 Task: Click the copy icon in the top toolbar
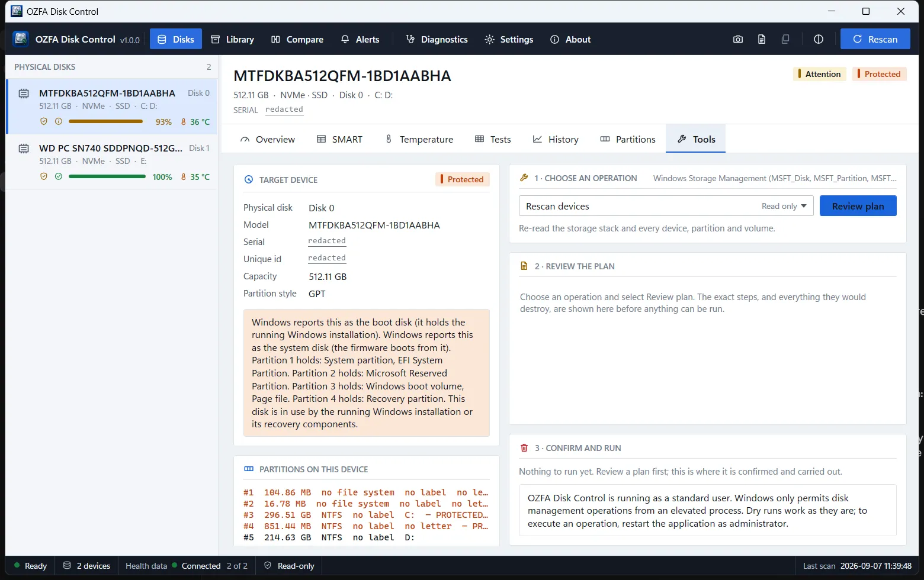click(785, 39)
